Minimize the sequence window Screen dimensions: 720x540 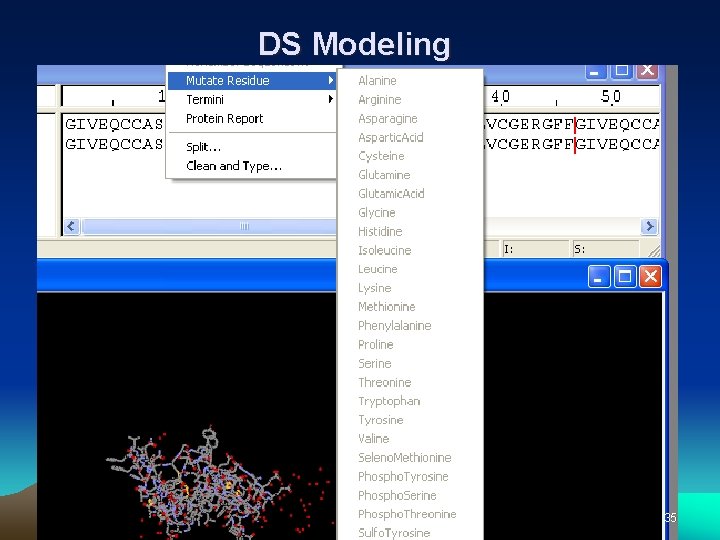click(596, 71)
